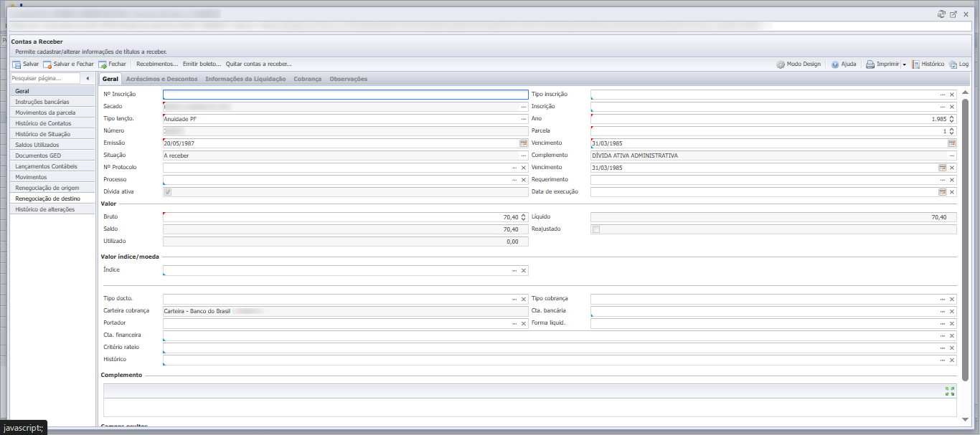The image size is (980, 435).
Task: Adjust the Bruto value stepper
Action: tap(524, 217)
